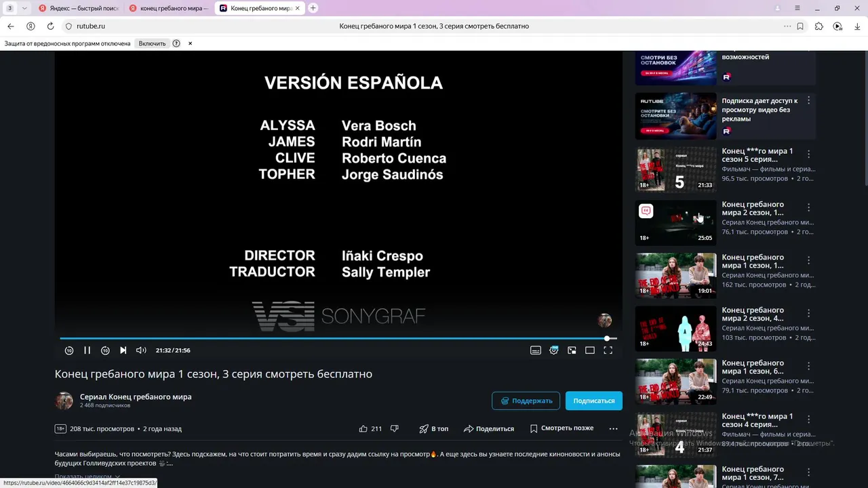The height and width of the screenshot is (488, 868).
Task: Subscribe with the Подписаться button
Action: 594,401
